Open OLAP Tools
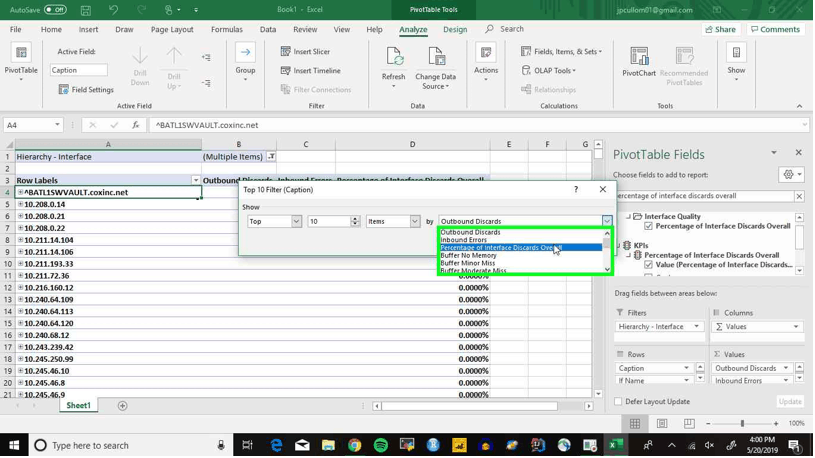The height and width of the screenshot is (458, 815). [x=549, y=70]
